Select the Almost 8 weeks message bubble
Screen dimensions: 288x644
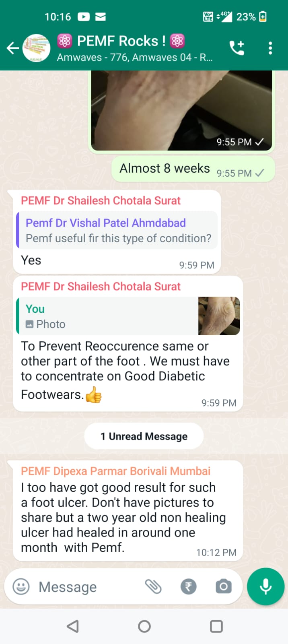pyautogui.click(x=193, y=169)
